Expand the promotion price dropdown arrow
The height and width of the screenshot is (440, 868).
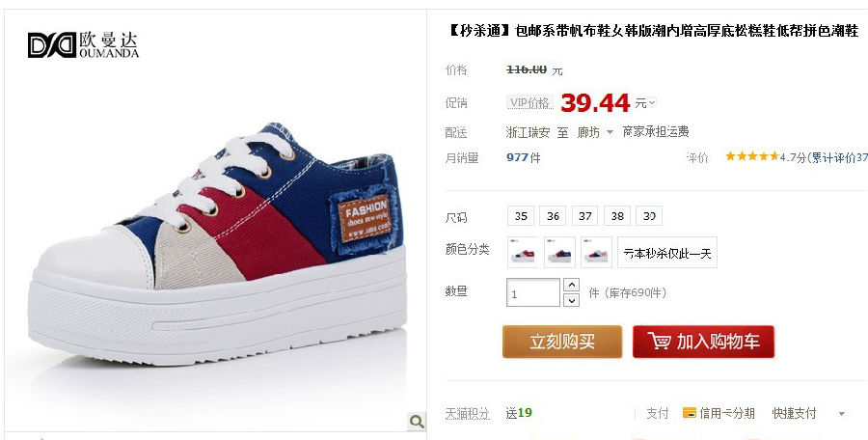coord(652,102)
